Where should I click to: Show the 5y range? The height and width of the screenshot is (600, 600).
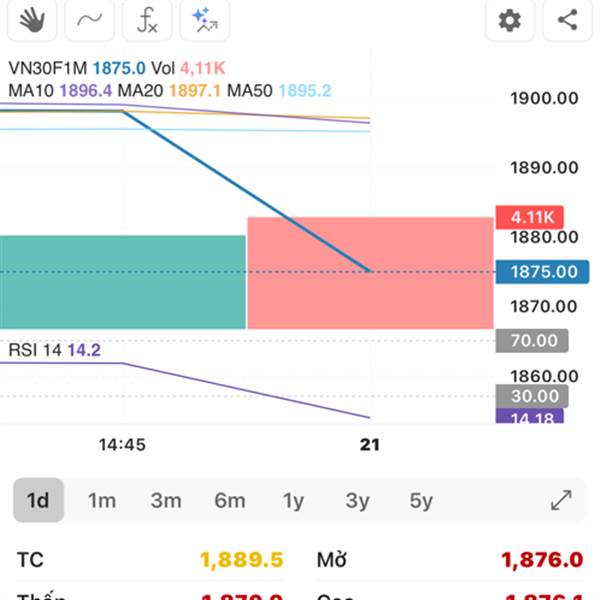pyautogui.click(x=421, y=500)
